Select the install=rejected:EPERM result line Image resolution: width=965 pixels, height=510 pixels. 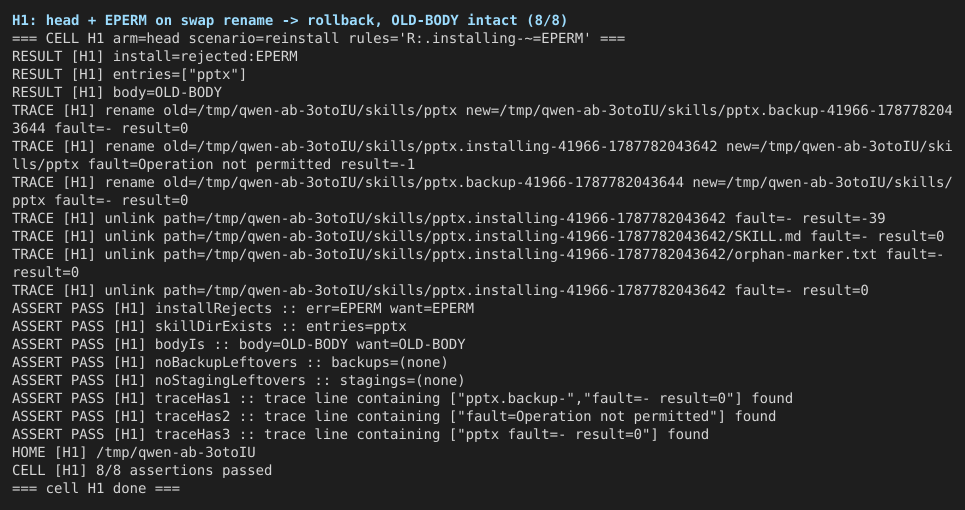point(154,57)
